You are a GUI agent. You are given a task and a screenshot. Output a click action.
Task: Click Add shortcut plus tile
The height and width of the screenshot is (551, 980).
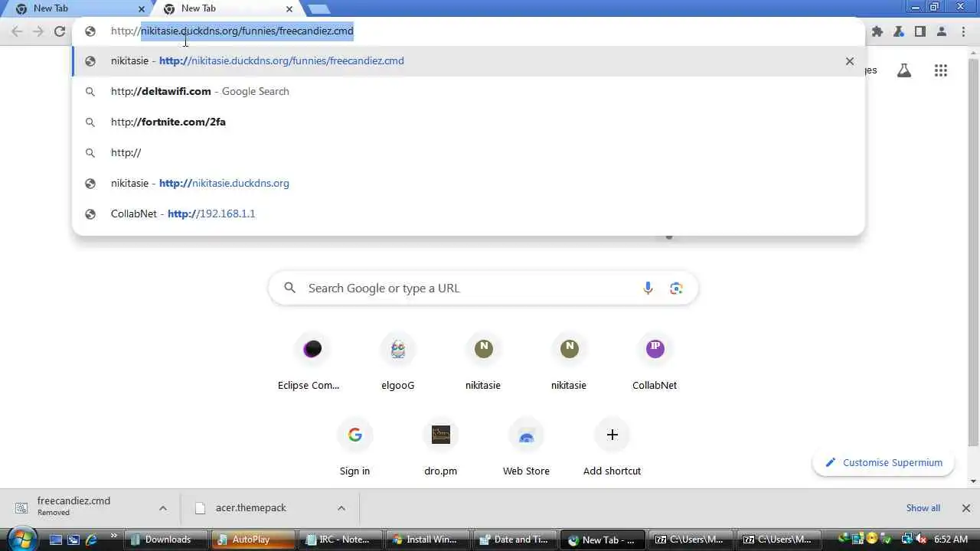point(612,448)
